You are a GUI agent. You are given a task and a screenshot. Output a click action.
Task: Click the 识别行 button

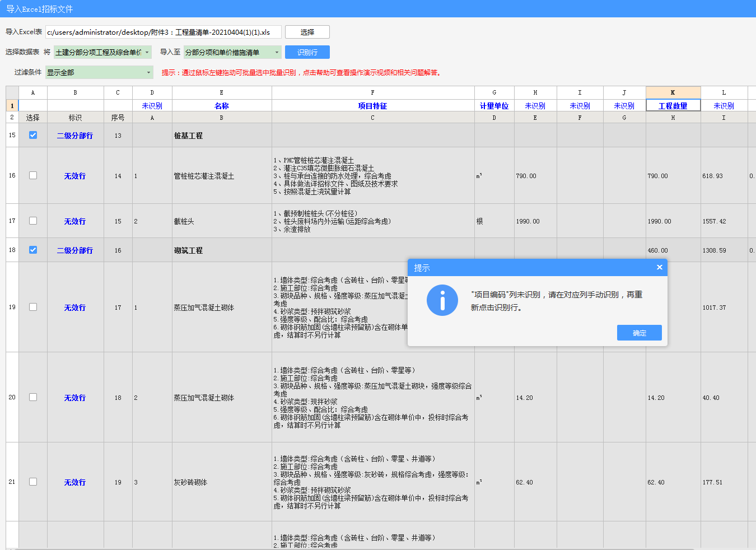click(x=307, y=52)
